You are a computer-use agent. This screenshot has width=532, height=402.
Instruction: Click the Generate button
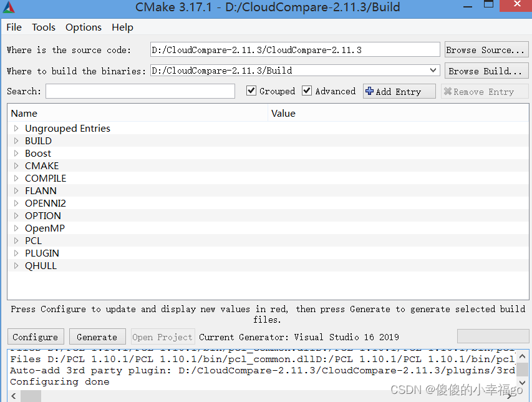tap(97, 337)
